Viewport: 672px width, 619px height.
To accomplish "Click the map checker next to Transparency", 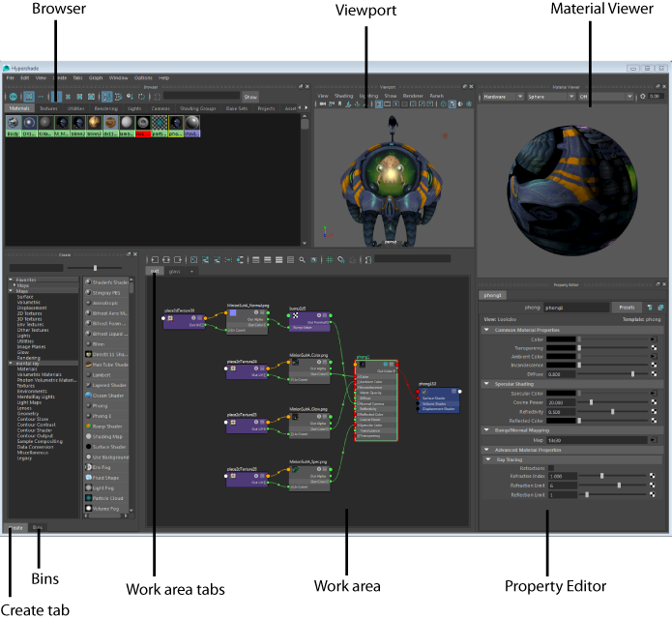I will [654, 348].
